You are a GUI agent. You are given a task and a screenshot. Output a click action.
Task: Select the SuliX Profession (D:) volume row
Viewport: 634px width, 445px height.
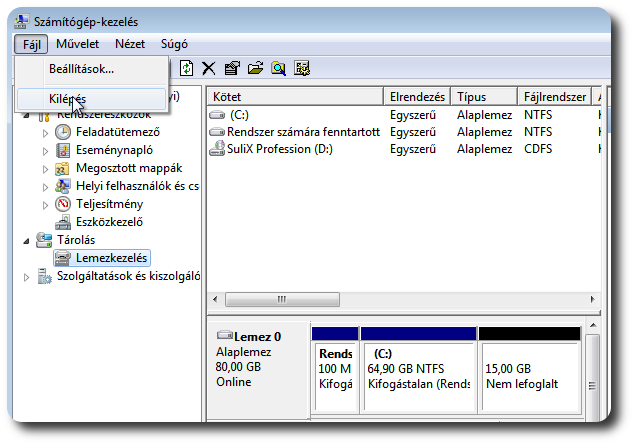click(404, 149)
